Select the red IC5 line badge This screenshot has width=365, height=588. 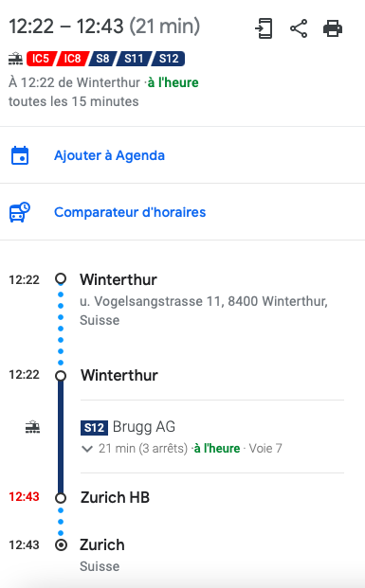(x=41, y=59)
